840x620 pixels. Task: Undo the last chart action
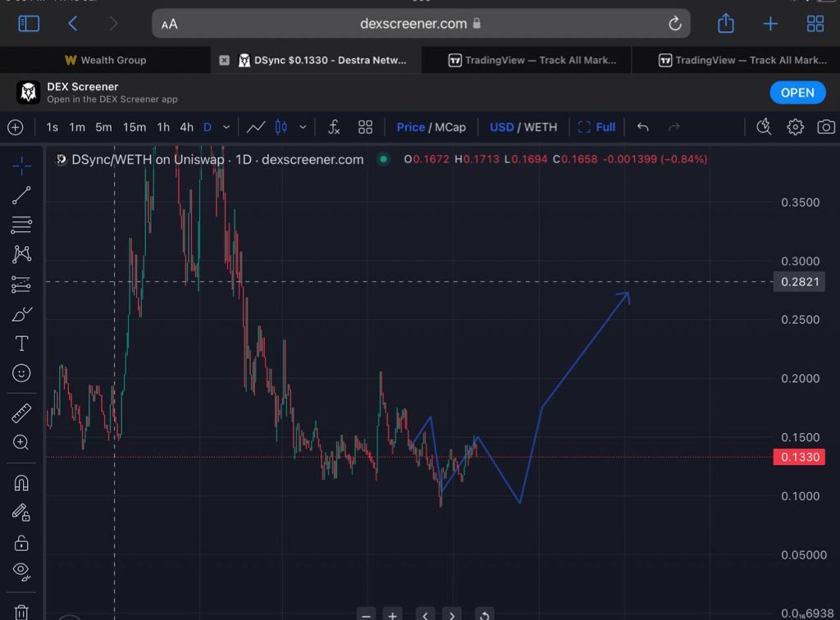[643, 127]
